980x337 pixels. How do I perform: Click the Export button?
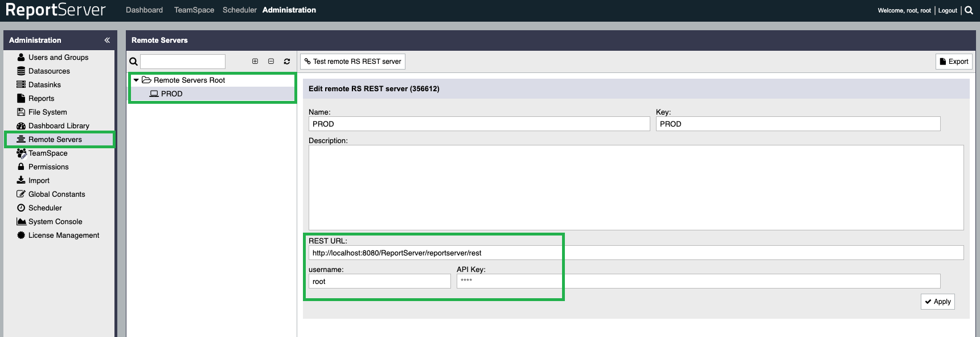954,62
